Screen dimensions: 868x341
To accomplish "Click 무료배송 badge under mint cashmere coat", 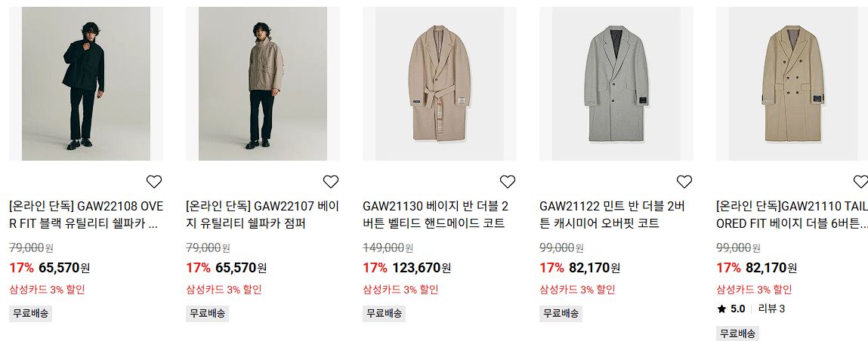I will (561, 313).
